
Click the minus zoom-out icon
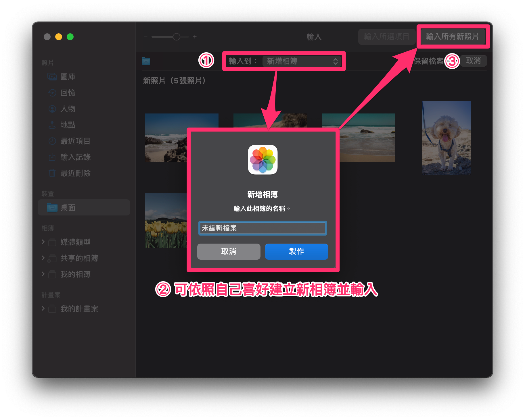(x=145, y=37)
